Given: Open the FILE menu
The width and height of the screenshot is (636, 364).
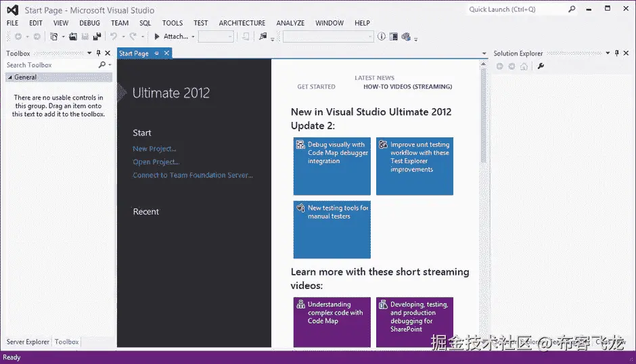Looking at the screenshot, I should pos(13,23).
